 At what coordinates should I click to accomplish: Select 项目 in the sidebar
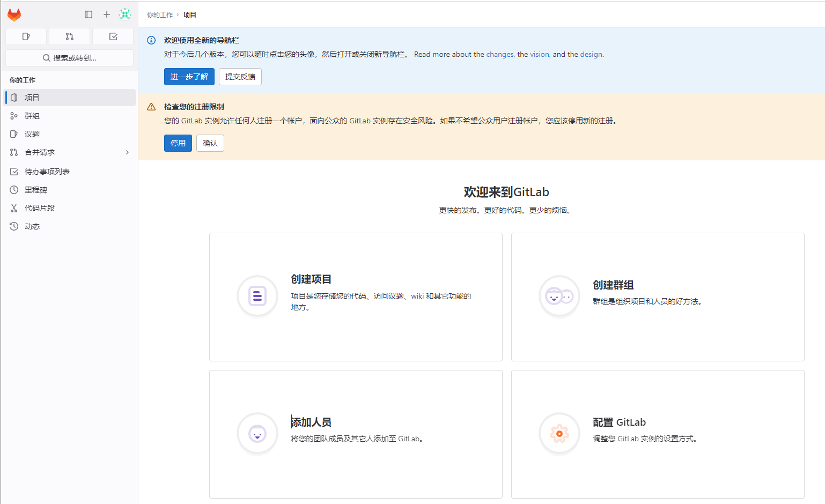[70, 98]
